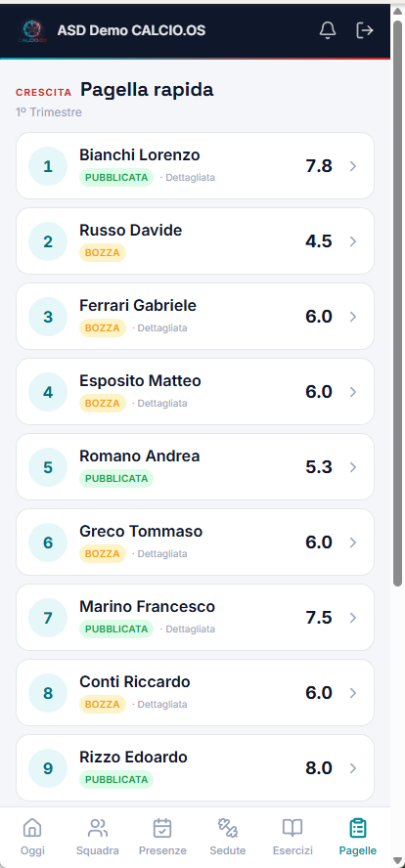Click Conti Riccardo's number 8 circle
Viewport: 405px width, 868px height.
pos(48,693)
